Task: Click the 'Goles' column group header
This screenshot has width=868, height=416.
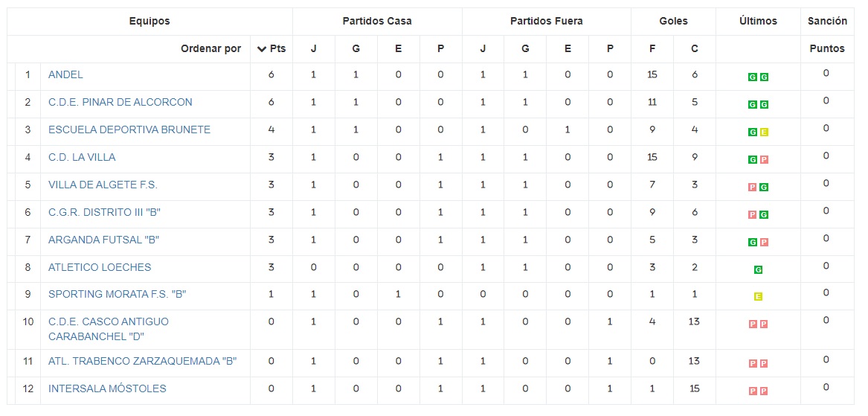Action: point(673,22)
